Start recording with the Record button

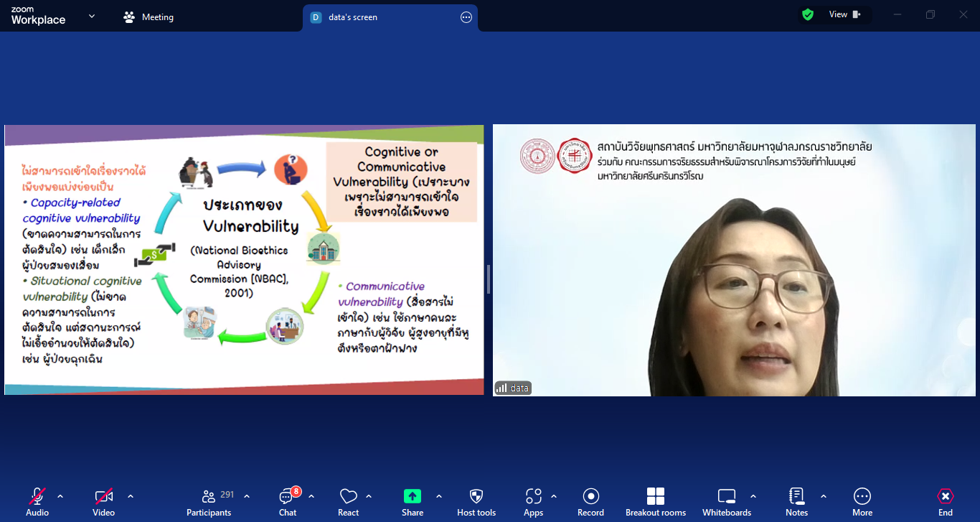(x=590, y=497)
